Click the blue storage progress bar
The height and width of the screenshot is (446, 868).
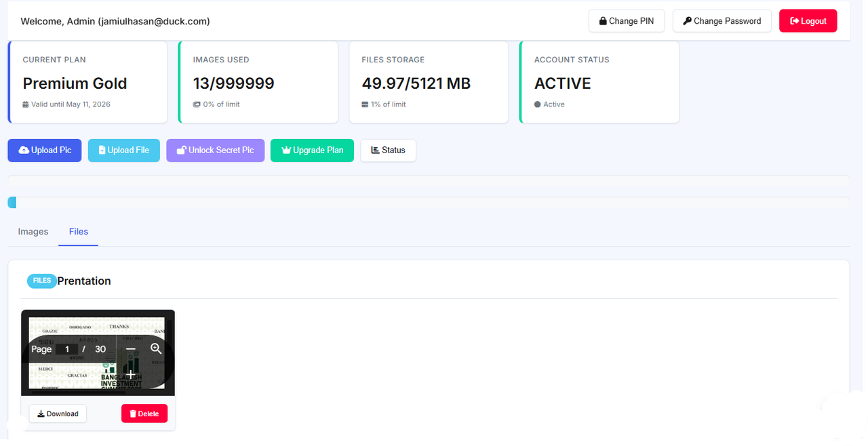(x=12, y=203)
